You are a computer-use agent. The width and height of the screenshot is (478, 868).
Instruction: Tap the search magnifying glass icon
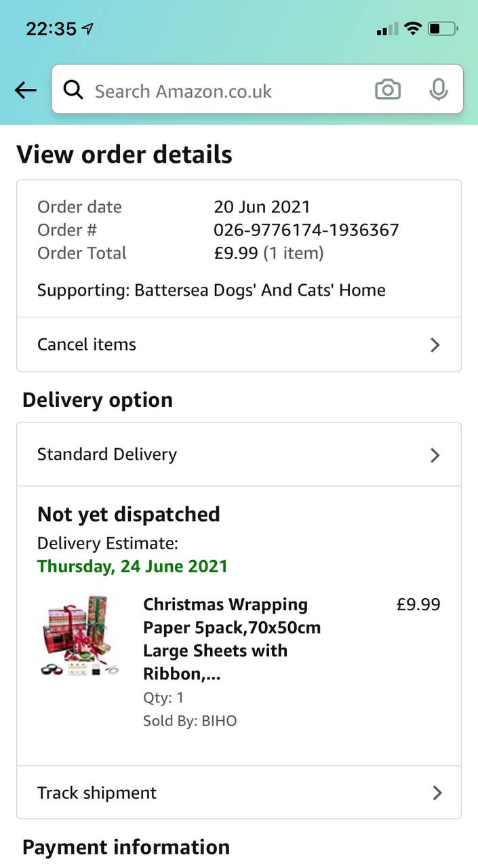click(73, 90)
